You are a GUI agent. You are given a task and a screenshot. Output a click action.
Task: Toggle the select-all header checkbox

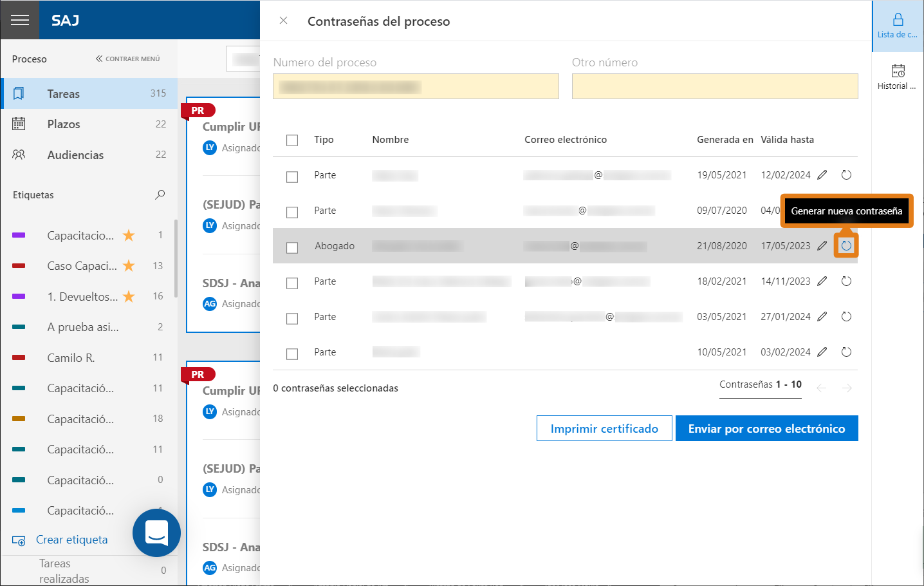tap(292, 140)
